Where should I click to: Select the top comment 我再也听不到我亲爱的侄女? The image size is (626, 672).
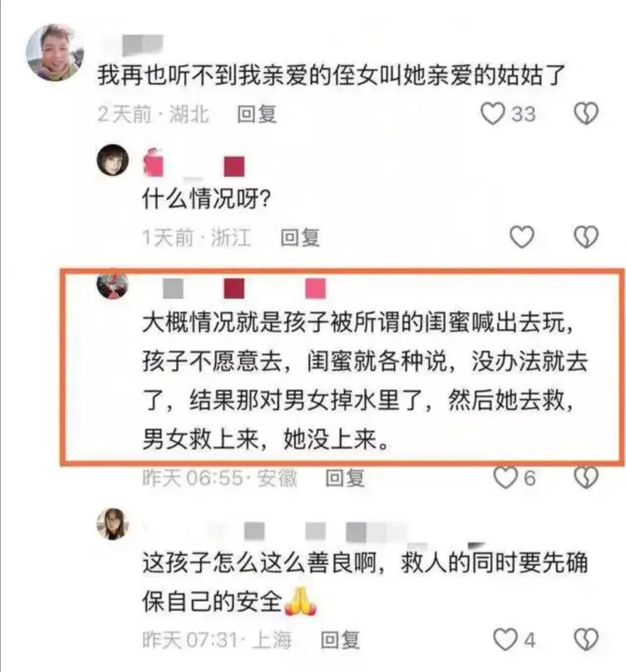[x=331, y=76]
